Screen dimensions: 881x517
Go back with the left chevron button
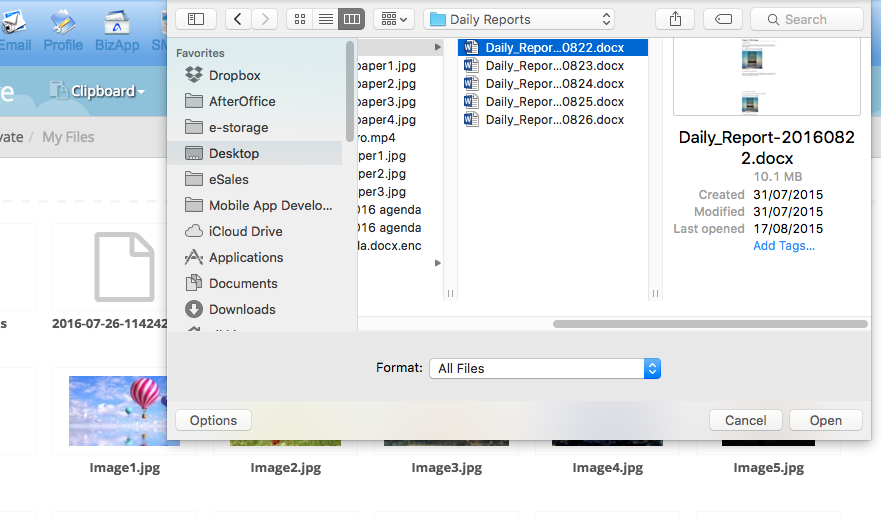click(x=239, y=19)
